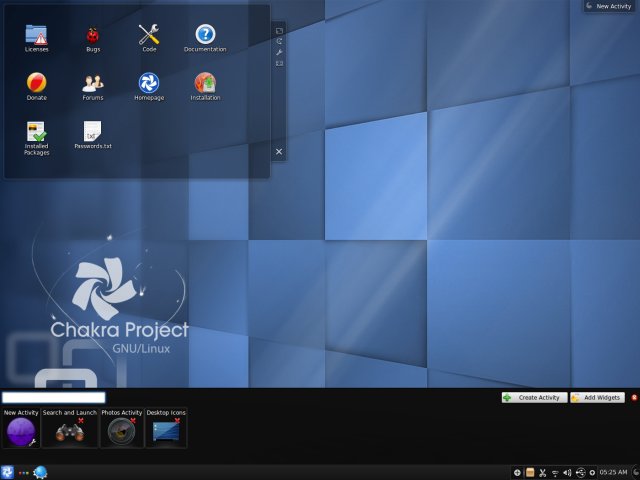Click the Create Activity button
This screenshot has width=640, height=480.
(533, 397)
